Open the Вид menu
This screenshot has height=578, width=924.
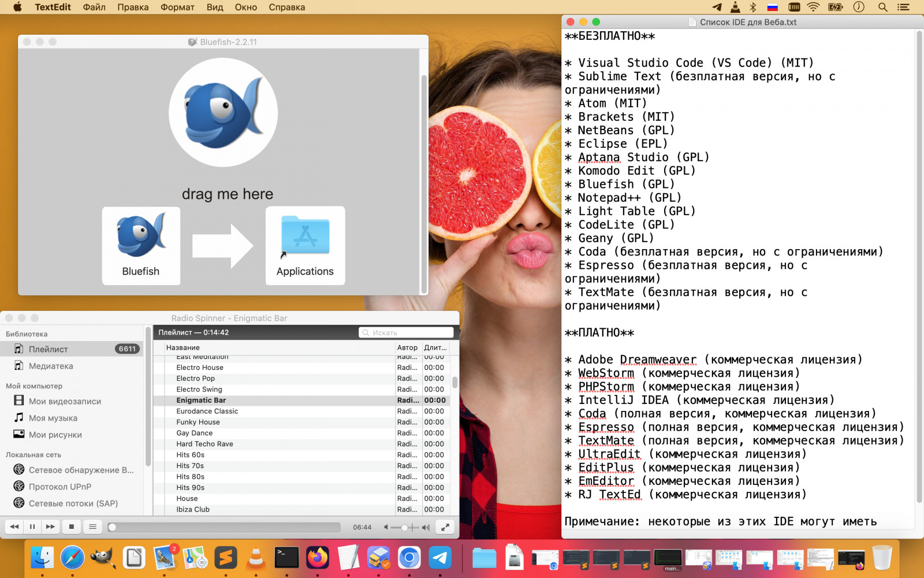tap(215, 7)
